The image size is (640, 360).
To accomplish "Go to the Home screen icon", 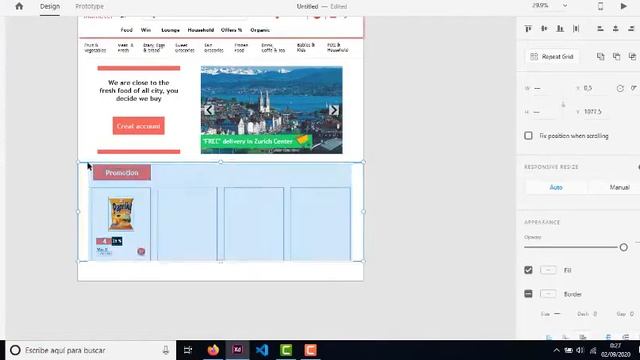I will [19, 6].
